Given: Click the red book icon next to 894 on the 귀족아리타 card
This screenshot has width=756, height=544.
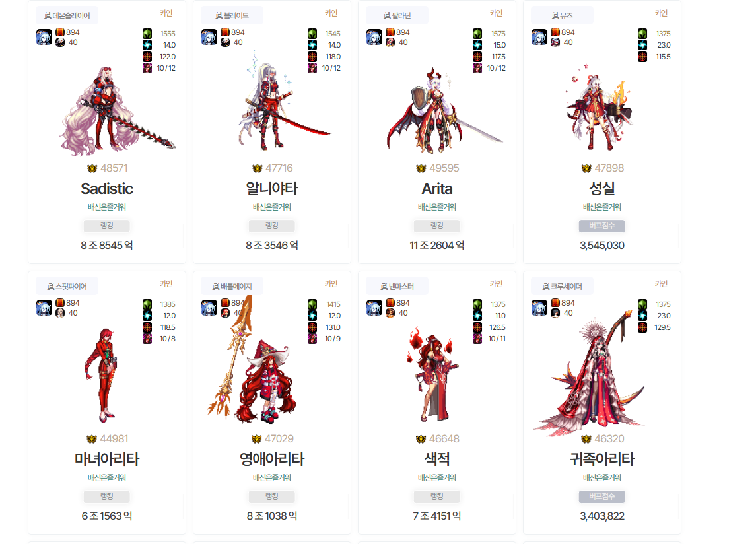Looking at the screenshot, I should pos(555,303).
